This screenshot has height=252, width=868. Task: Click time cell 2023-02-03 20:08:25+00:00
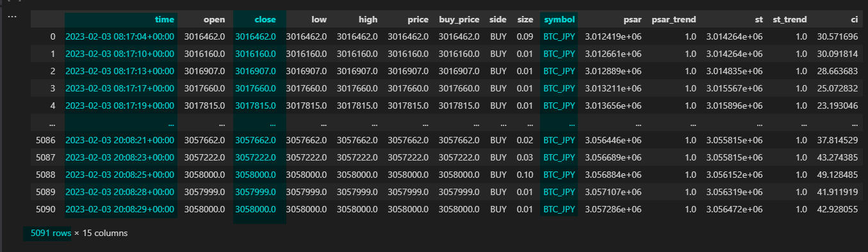(x=120, y=174)
